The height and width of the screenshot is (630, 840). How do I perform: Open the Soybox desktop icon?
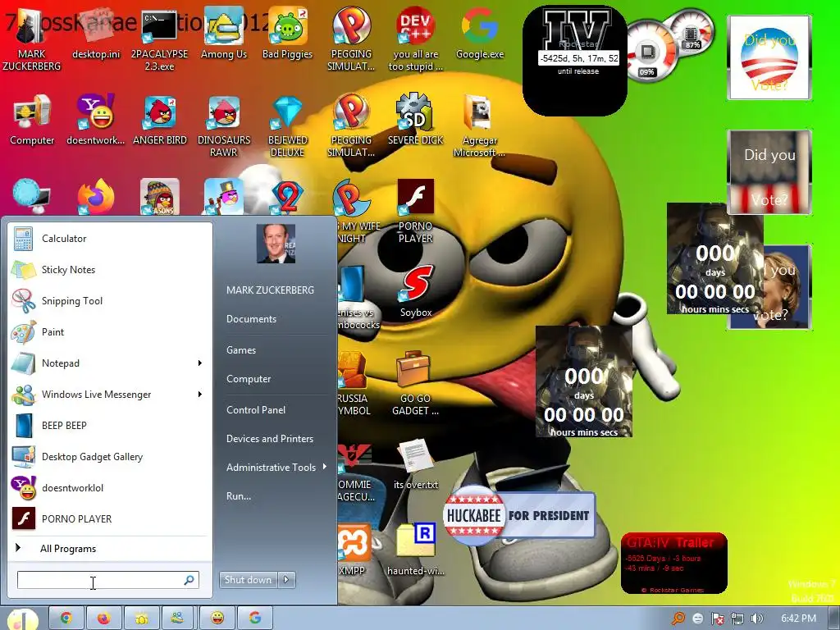pos(416,291)
